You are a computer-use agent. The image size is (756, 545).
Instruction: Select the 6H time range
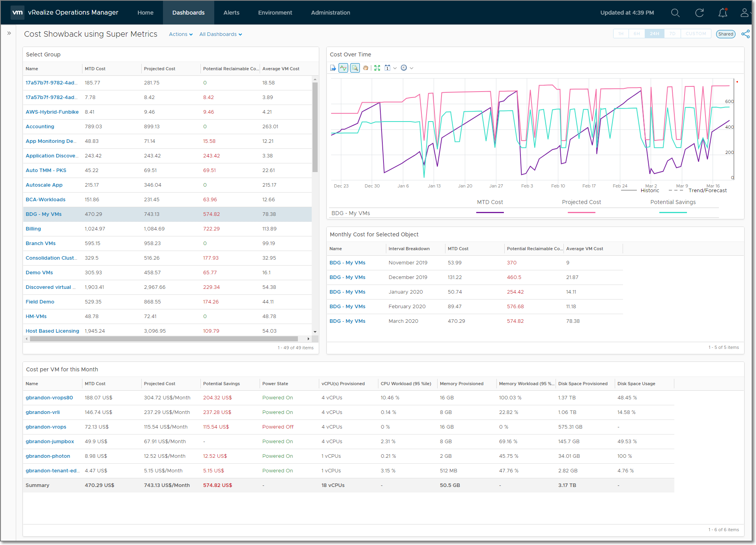(x=637, y=34)
